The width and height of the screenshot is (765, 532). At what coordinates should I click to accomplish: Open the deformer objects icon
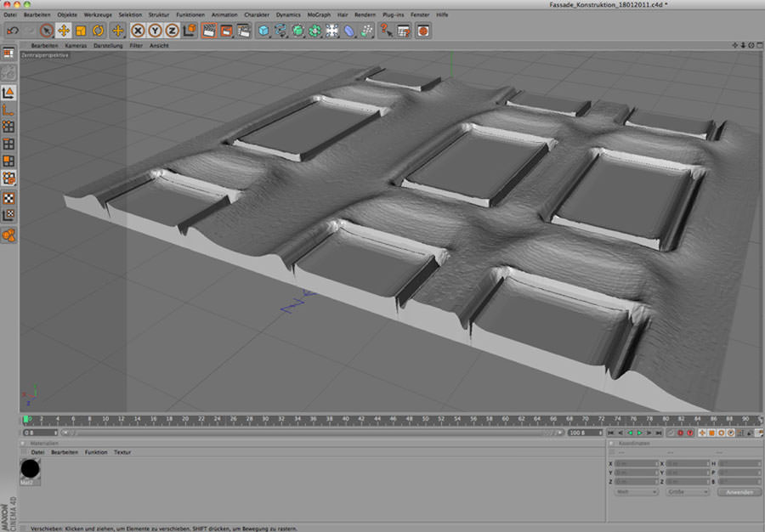[349, 31]
